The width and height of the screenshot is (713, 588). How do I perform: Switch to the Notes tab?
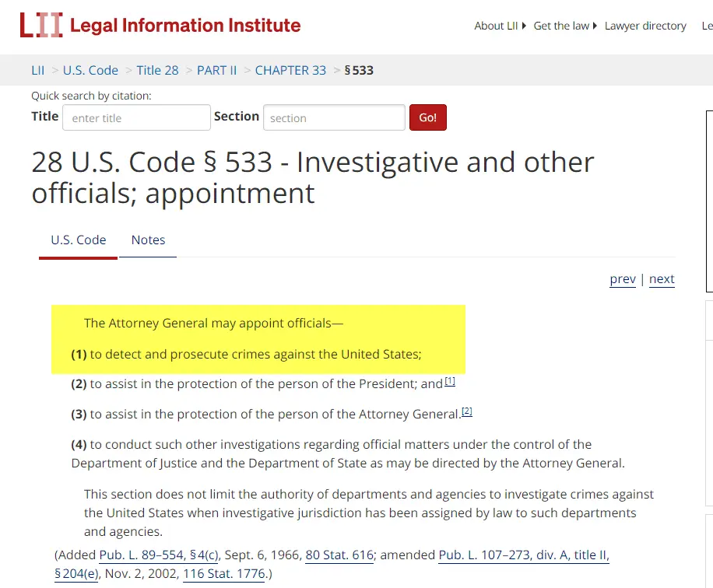(148, 240)
